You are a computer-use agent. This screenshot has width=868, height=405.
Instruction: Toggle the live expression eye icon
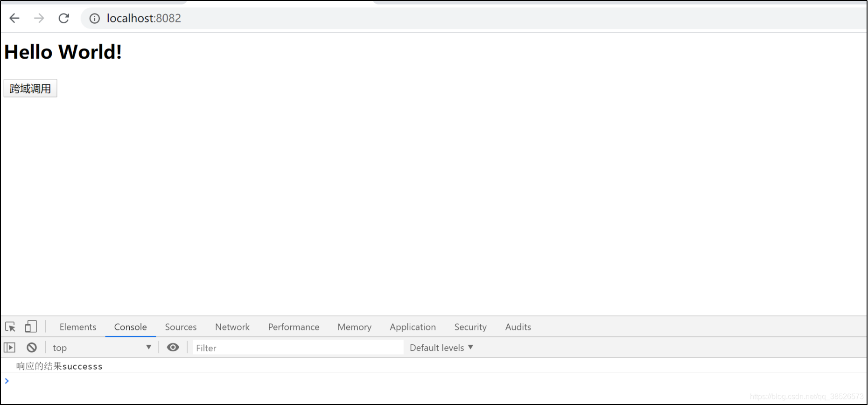(173, 347)
